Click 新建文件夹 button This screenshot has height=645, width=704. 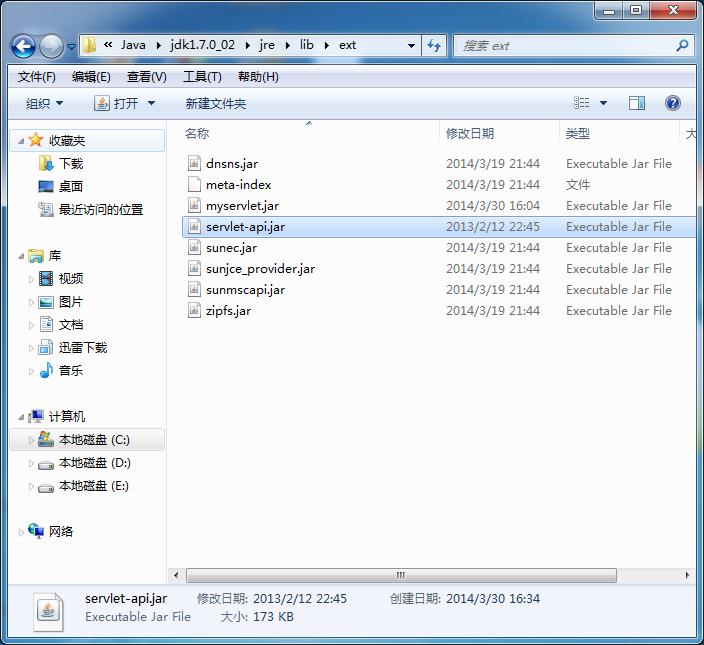point(216,104)
